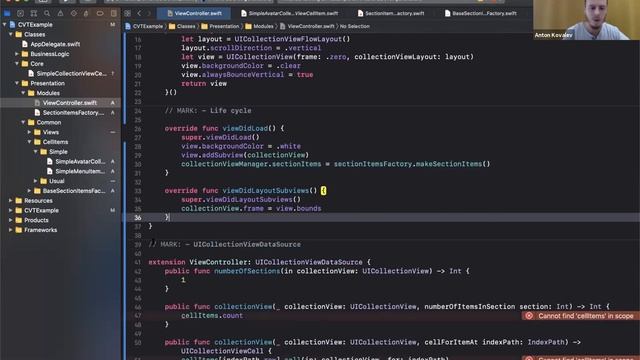640x360 pixels.
Task: Expand the BaseSectionItemsFac... folder
Action: click(x=29, y=191)
